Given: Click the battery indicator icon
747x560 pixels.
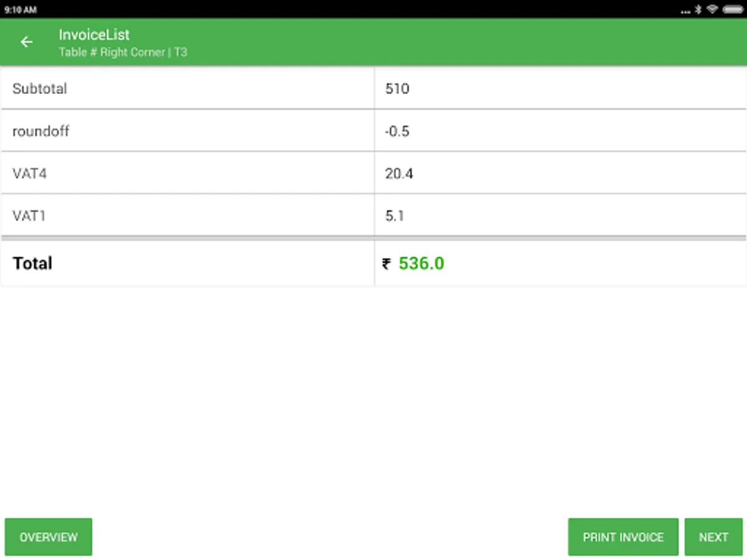Looking at the screenshot, I should point(733,9).
